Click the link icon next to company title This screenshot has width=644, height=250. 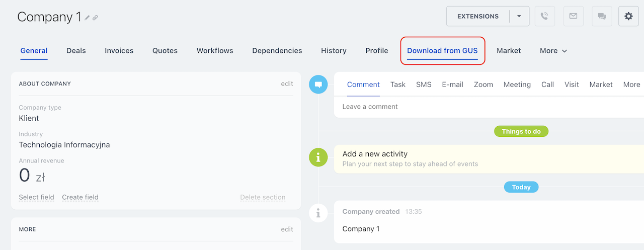click(x=95, y=18)
